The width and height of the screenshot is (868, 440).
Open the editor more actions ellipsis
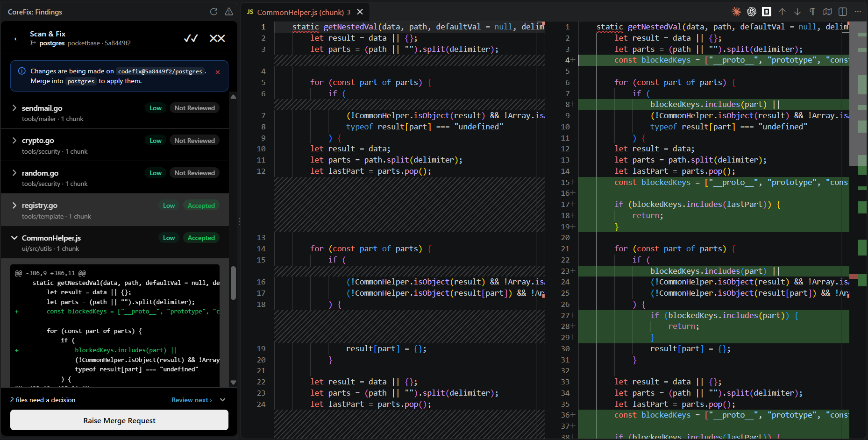[858, 12]
